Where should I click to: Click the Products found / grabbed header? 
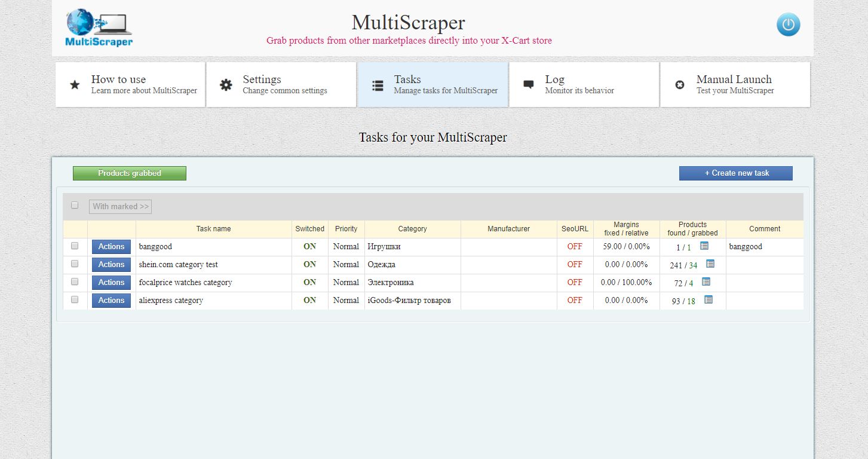tap(692, 229)
